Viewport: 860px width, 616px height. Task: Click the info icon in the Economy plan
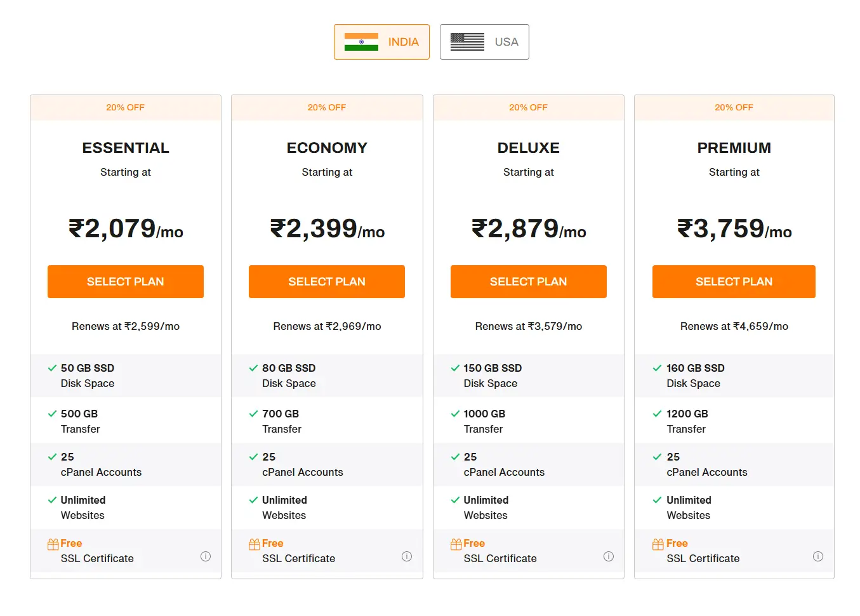tap(407, 556)
